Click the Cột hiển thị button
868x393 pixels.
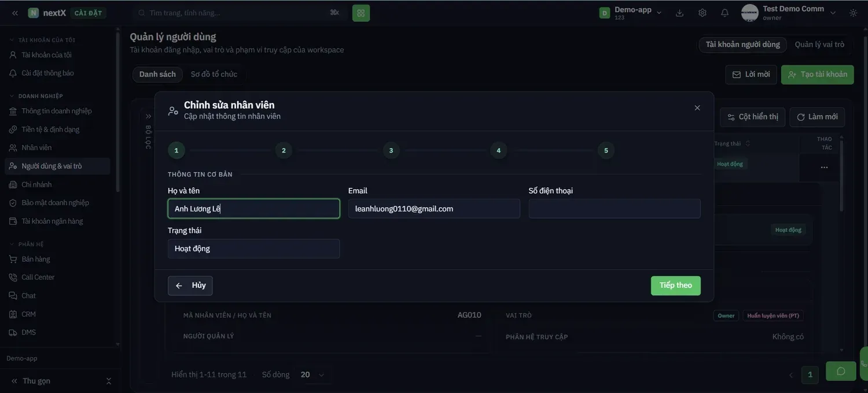753,117
